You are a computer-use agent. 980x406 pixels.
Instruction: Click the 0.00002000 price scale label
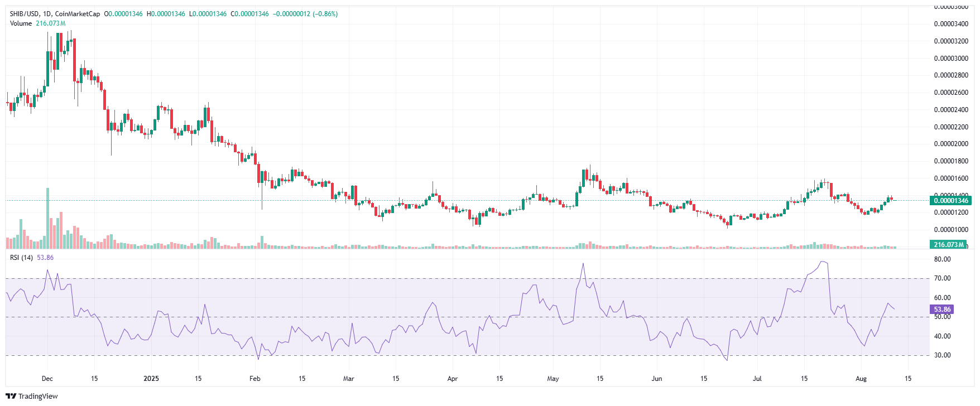951,144
